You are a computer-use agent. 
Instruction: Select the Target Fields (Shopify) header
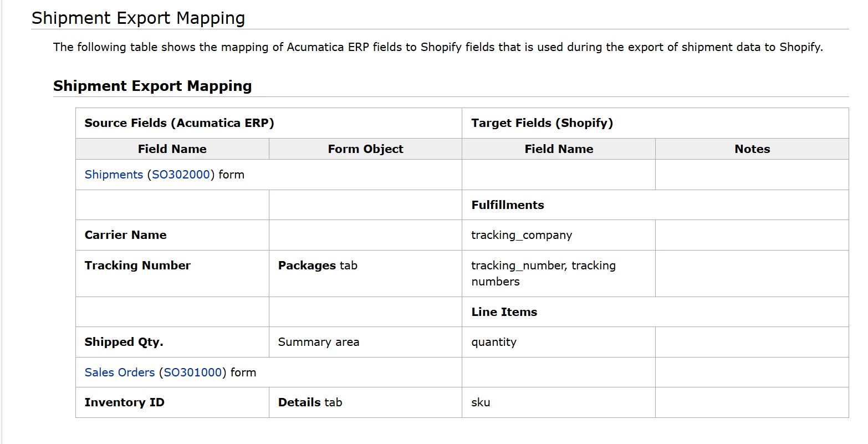pyautogui.click(x=542, y=123)
